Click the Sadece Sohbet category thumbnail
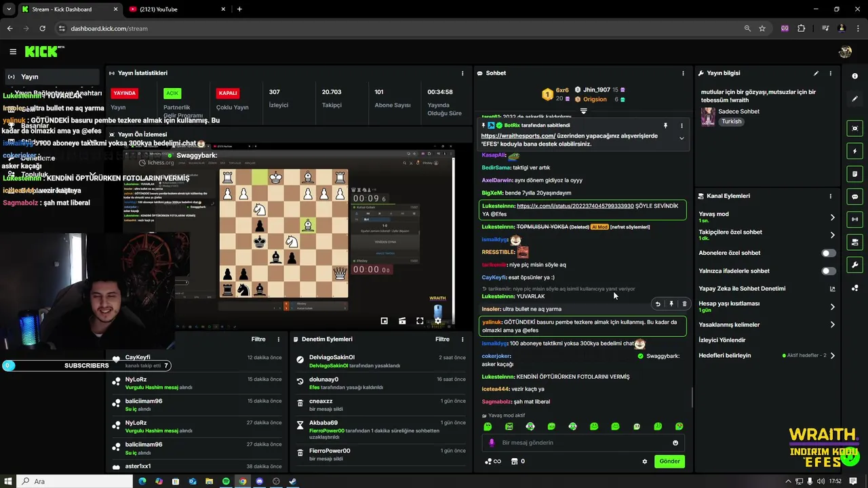 [709, 117]
